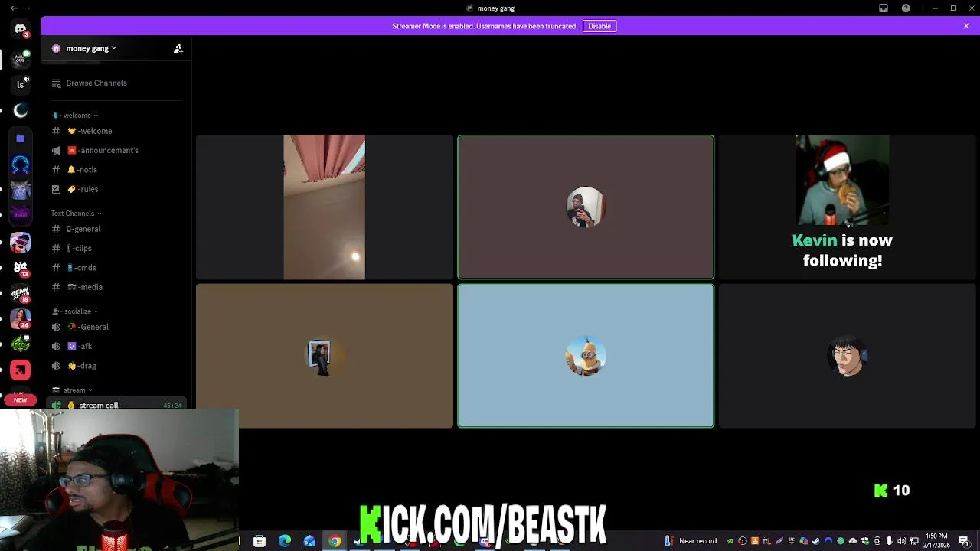Image resolution: width=980 pixels, height=551 pixels.
Task: Open the -welcome text channel
Action: 115,131
